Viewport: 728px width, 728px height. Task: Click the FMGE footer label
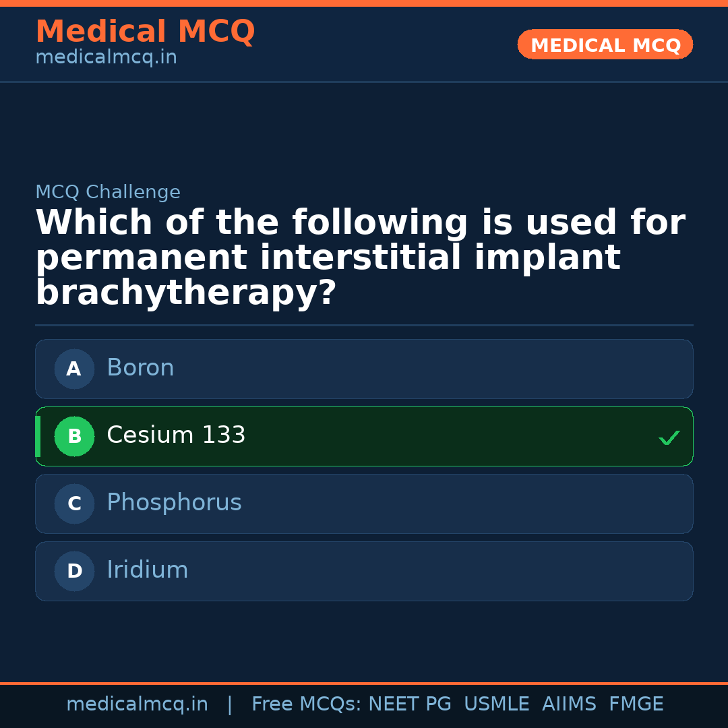pos(636,704)
